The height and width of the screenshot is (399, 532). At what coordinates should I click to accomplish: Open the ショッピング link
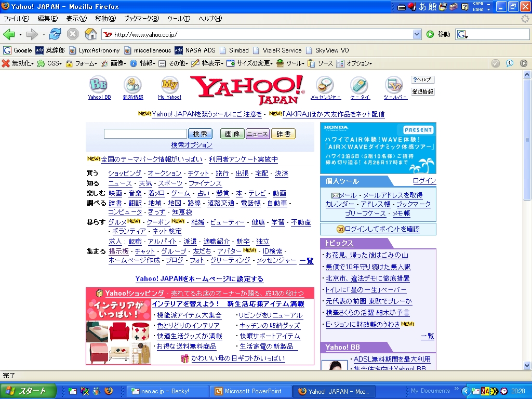125,174
